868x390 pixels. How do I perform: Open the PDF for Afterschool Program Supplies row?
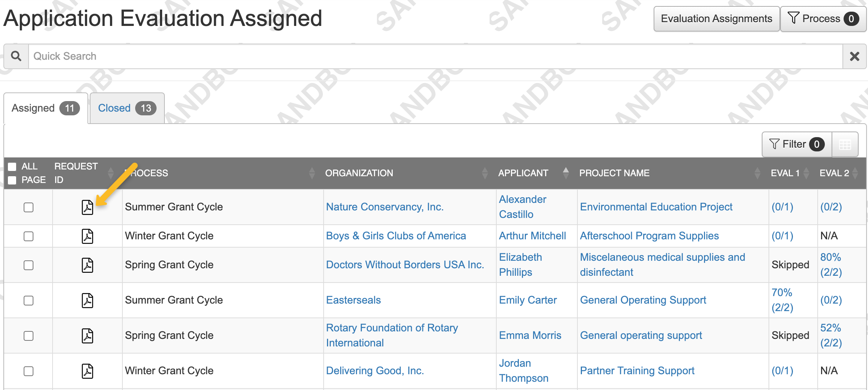point(87,236)
